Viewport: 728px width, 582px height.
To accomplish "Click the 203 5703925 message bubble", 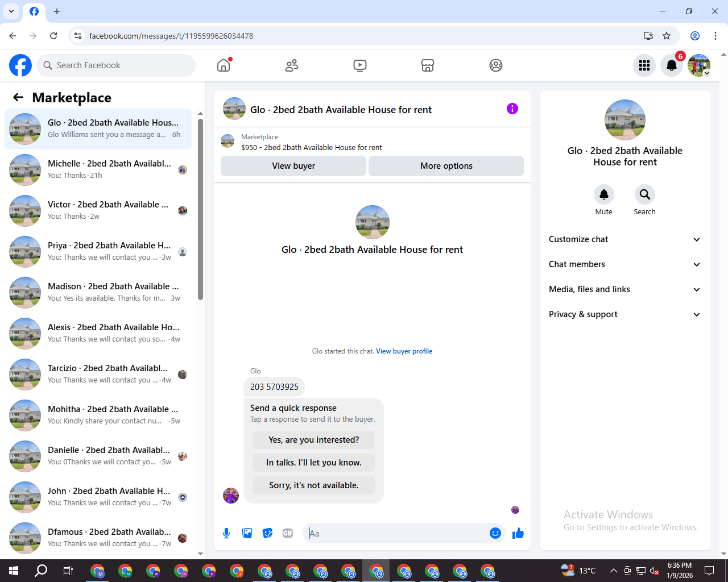I will [x=274, y=387].
